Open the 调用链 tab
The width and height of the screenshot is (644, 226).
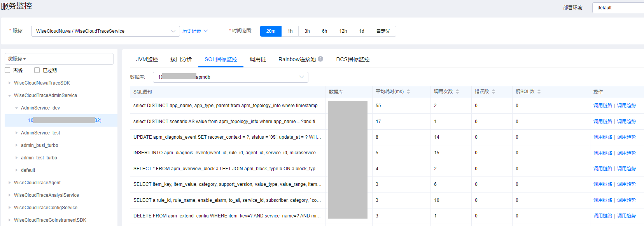coord(258,59)
